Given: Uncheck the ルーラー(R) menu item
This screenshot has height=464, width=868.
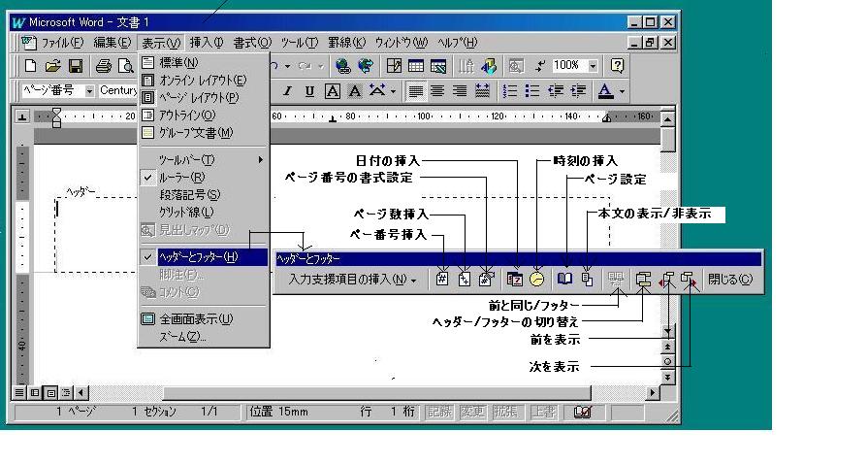Looking at the screenshot, I should pyautogui.click(x=203, y=178).
